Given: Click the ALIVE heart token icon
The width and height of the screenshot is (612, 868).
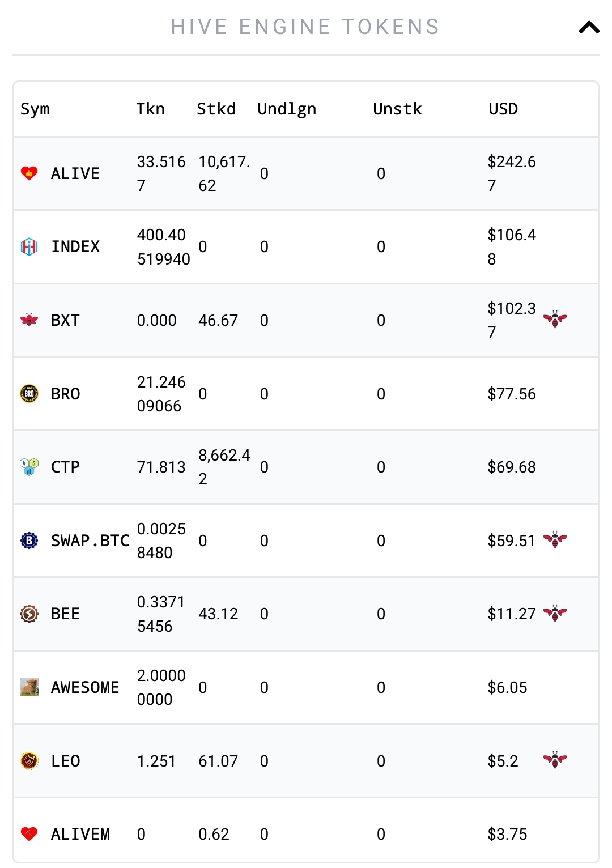Looking at the screenshot, I should [x=29, y=173].
